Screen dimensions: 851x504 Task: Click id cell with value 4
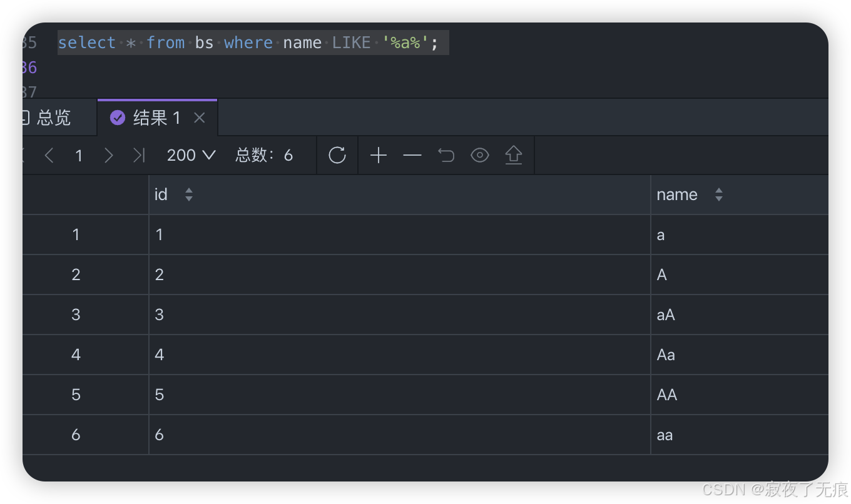(x=400, y=355)
